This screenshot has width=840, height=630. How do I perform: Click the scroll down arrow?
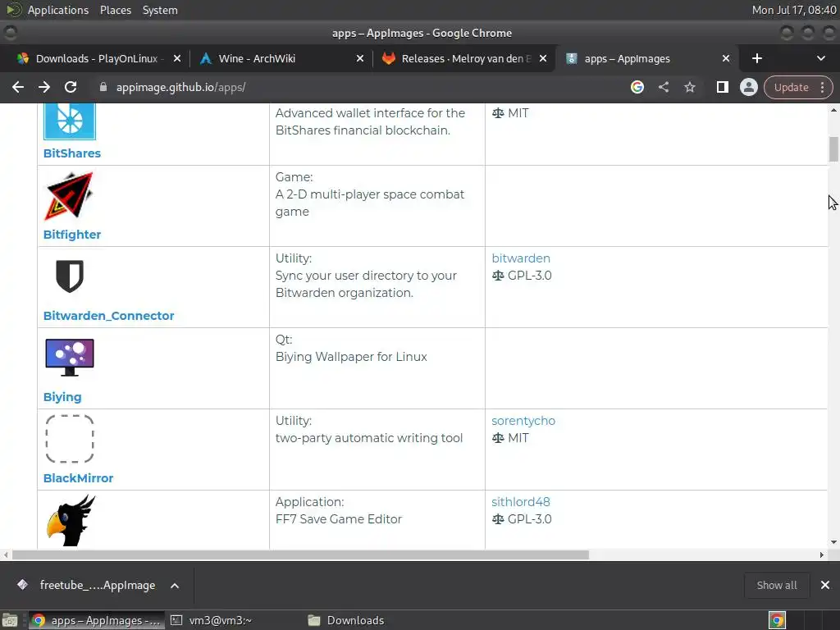click(833, 542)
